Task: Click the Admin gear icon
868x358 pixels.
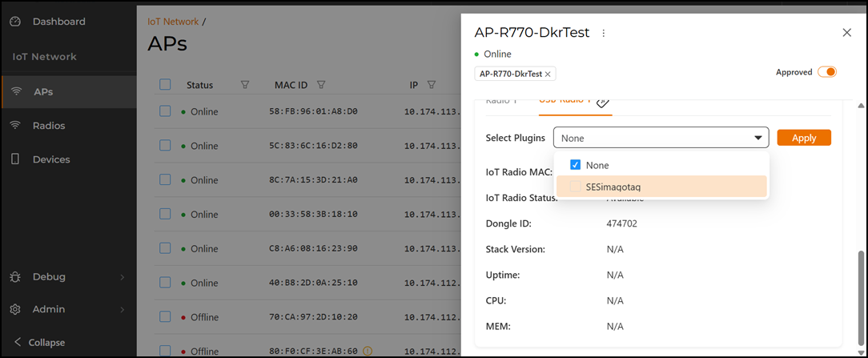Action: tap(15, 309)
